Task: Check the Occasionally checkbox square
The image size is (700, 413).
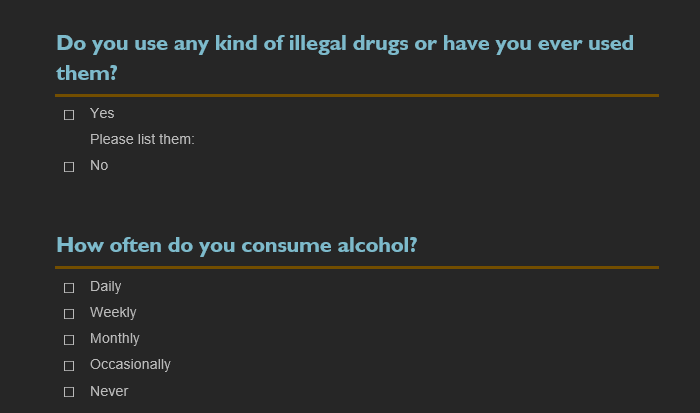Action: (69, 366)
